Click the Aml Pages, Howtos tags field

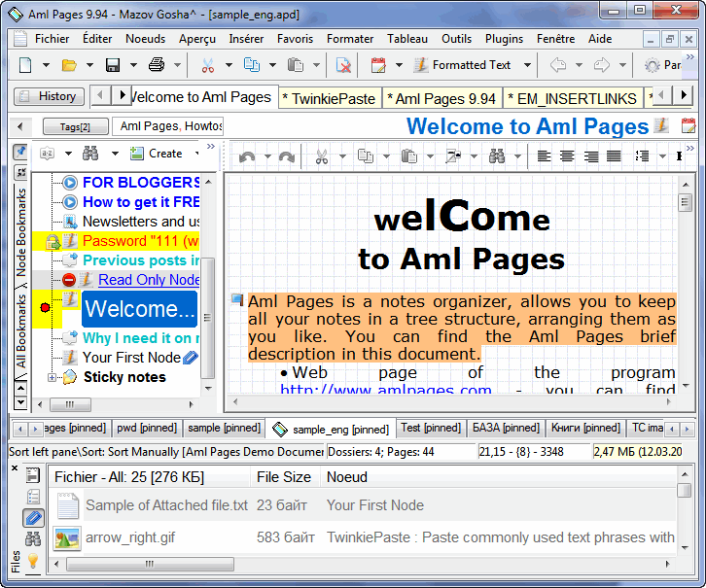click(168, 126)
